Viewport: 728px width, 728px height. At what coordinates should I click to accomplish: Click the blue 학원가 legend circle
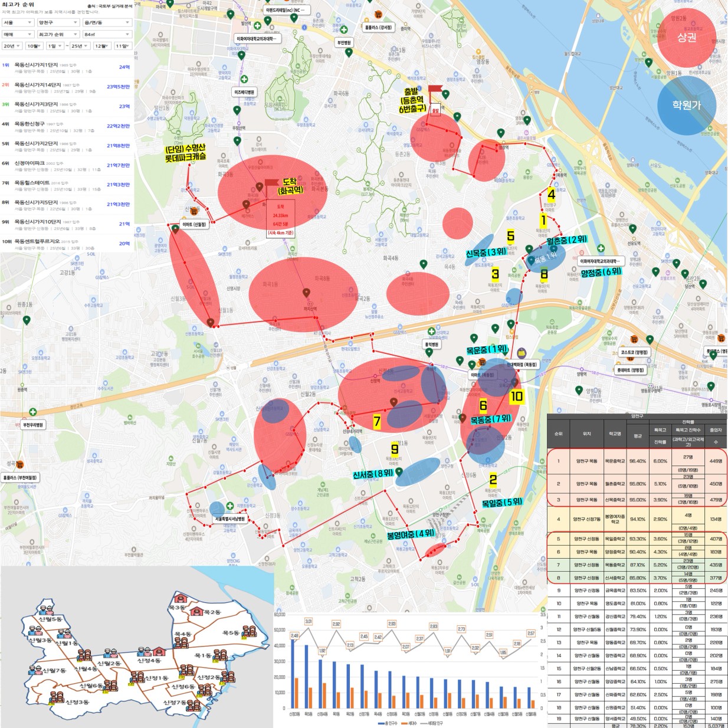(x=686, y=105)
